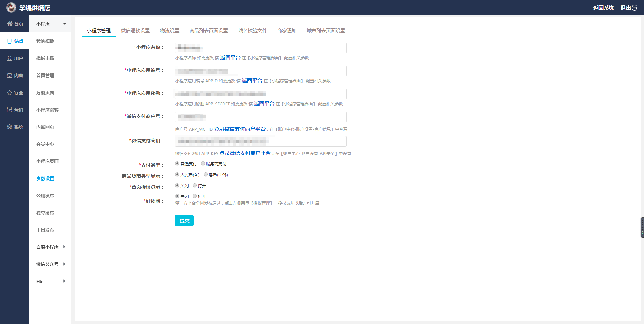Select the 站点 monitor icon

(x=10, y=41)
